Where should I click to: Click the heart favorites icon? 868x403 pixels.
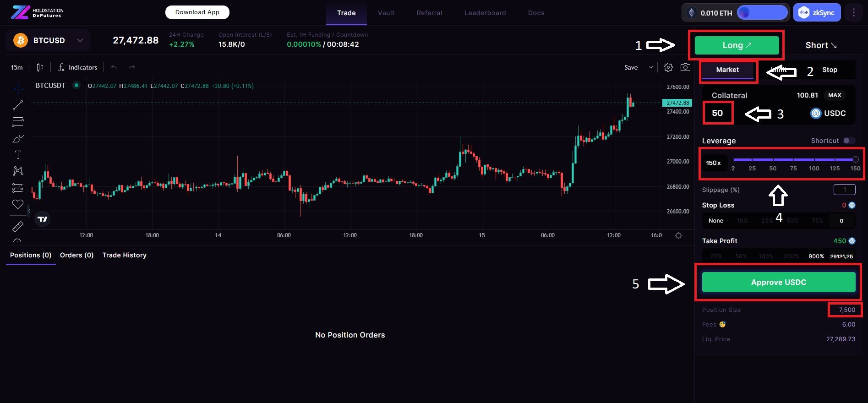(18, 204)
